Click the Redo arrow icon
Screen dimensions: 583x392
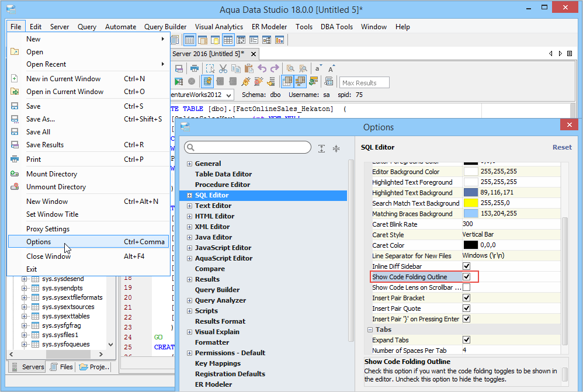[275, 68]
